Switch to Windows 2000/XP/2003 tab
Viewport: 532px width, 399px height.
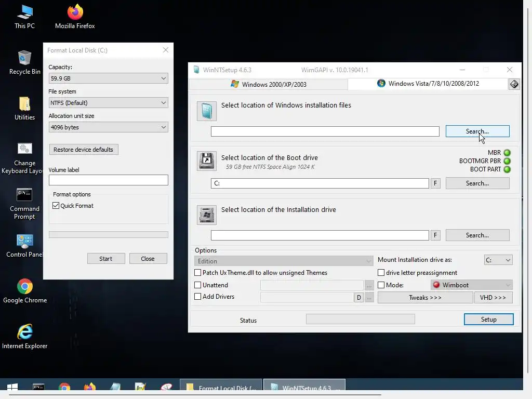coord(268,84)
